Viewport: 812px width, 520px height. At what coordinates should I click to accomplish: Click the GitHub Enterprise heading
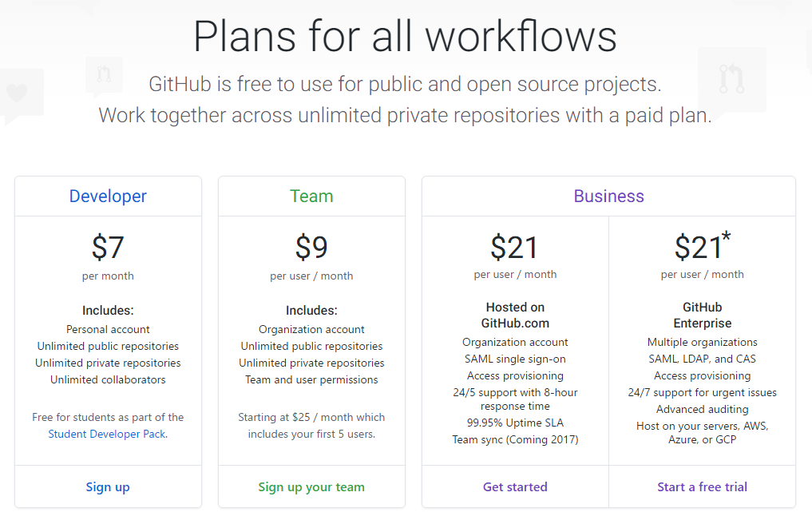pos(702,315)
